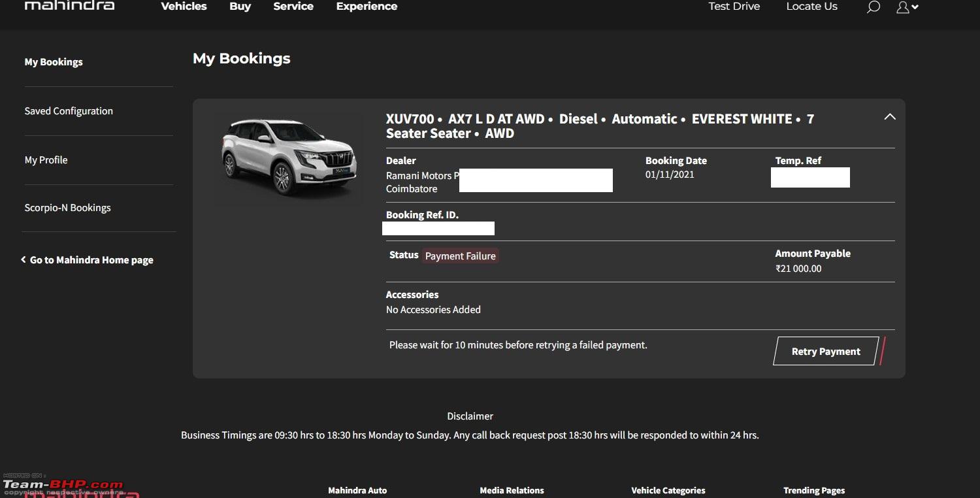This screenshot has height=498, width=980.
Task: Go to Mahindra Home page
Action: (88, 260)
